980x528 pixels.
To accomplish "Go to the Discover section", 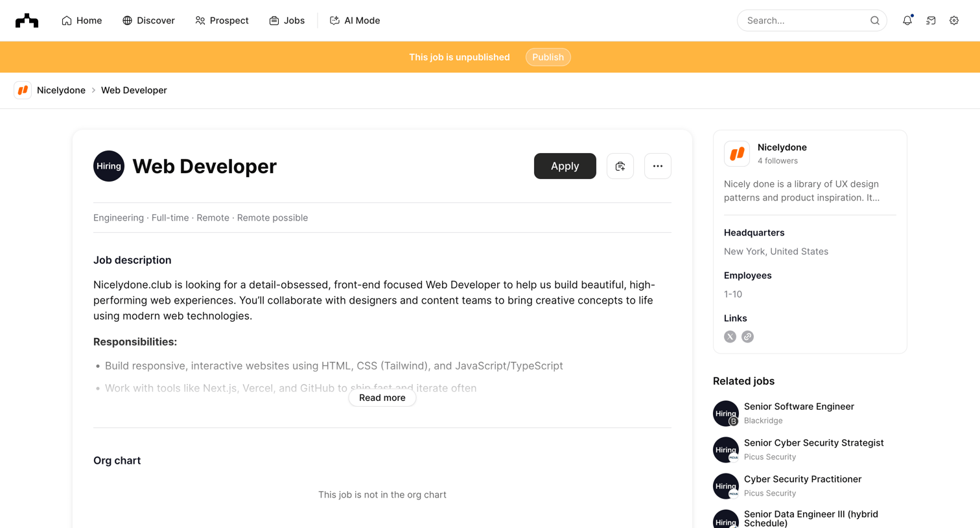I will click(x=148, y=21).
